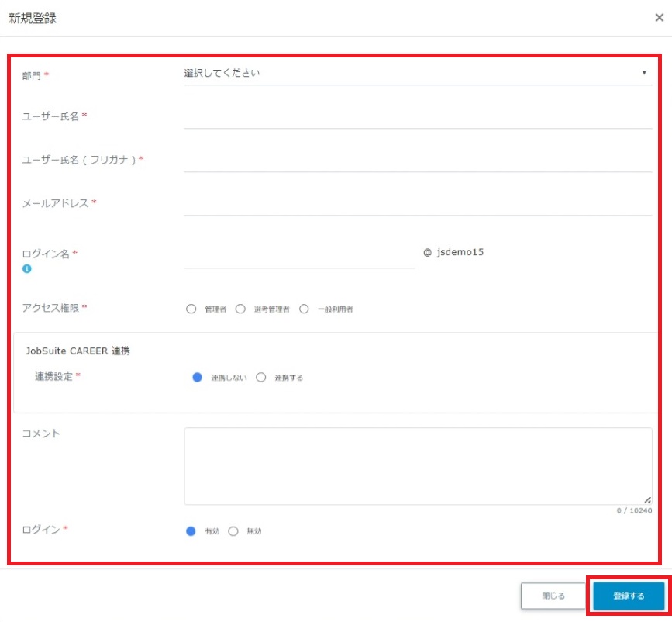Choose 一般利用者 for アクセス権限
The image size is (672, 622).
pos(304,309)
